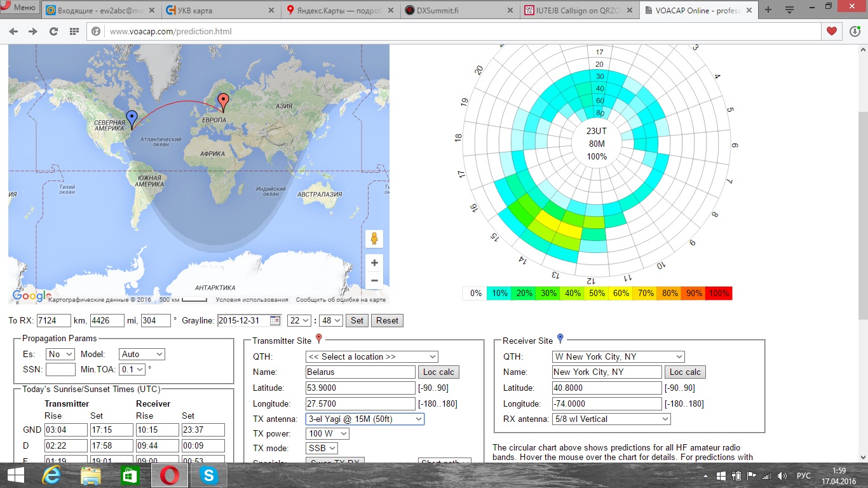Open Es dropdown set to No

click(x=60, y=354)
